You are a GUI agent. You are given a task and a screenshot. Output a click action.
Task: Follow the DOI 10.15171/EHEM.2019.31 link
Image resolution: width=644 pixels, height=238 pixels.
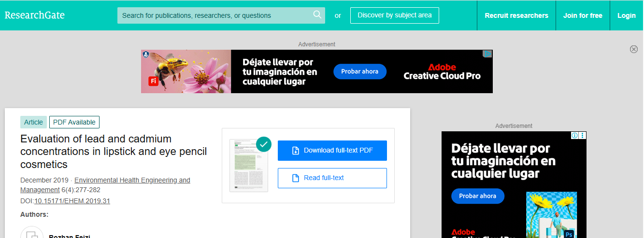click(72, 201)
